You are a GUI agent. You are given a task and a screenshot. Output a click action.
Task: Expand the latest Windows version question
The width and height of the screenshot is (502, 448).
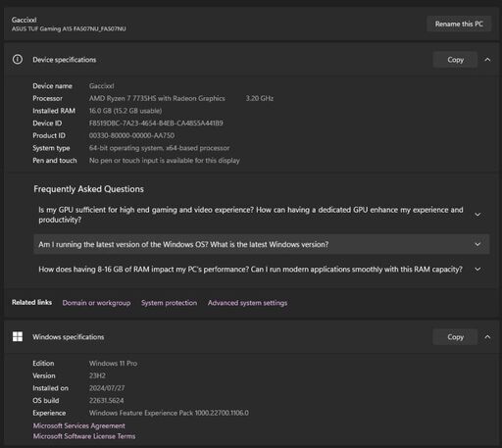pyautogui.click(x=262, y=244)
